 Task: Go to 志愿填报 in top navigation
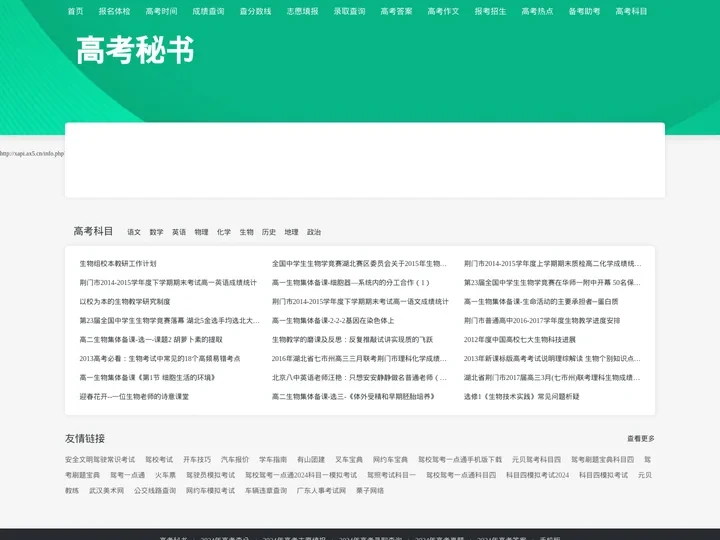[x=302, y=11]
